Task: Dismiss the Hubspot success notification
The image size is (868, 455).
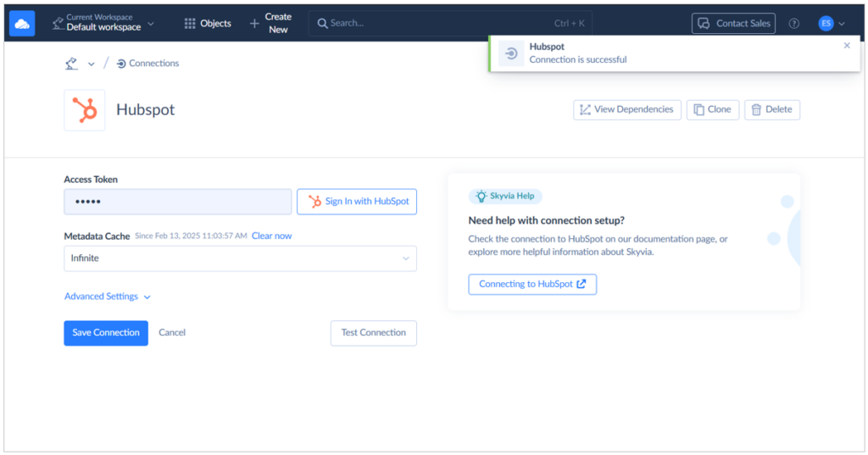Action: (x=847, y=46)
